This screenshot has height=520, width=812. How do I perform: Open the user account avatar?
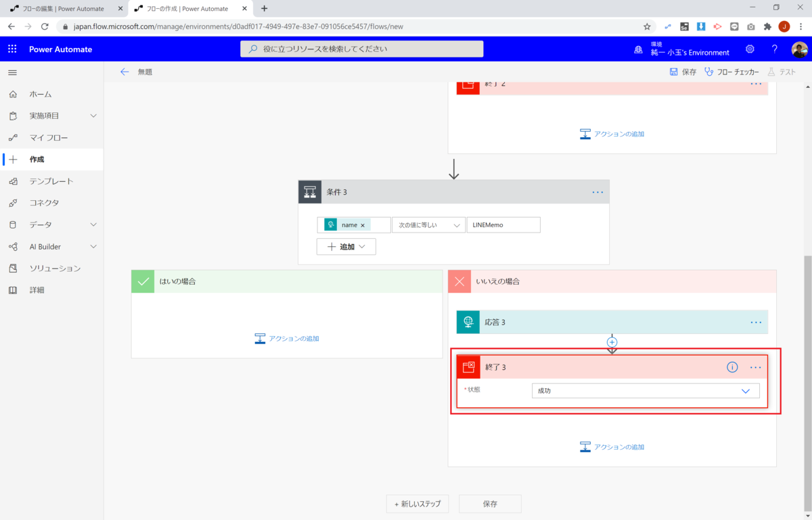click(x=799, y=49)
